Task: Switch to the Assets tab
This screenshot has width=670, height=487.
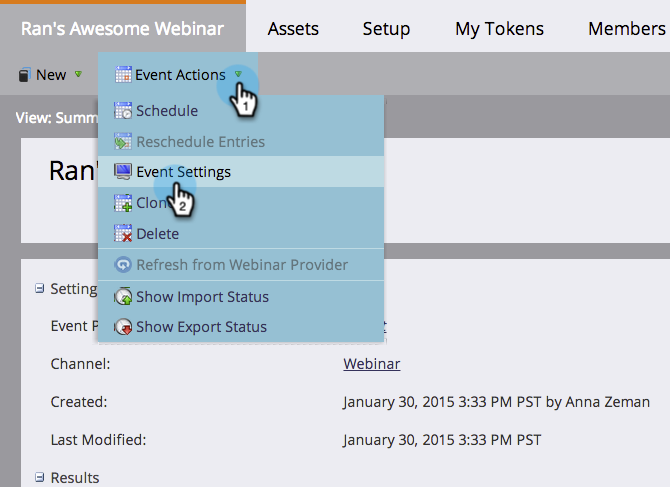Action: coord(293,28)
